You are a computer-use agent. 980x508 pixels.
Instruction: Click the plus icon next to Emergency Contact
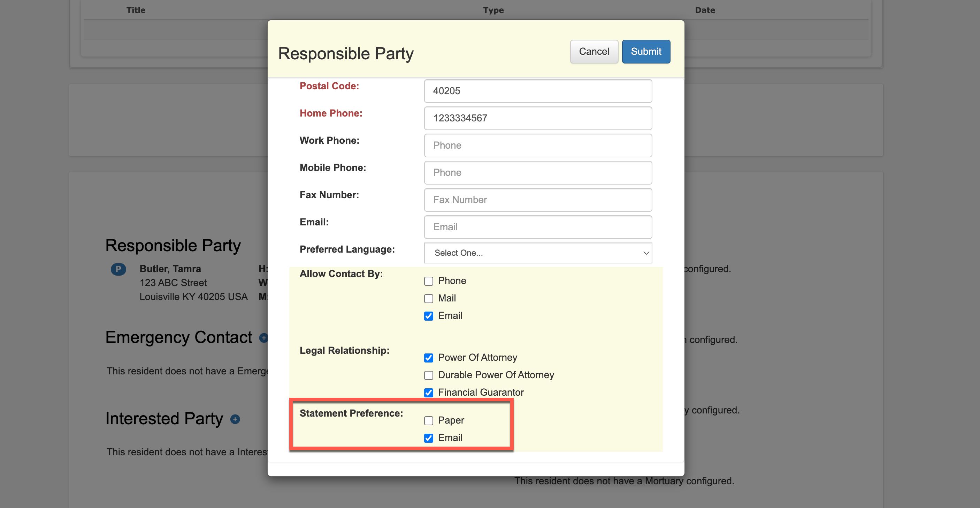tap(263, 338)
